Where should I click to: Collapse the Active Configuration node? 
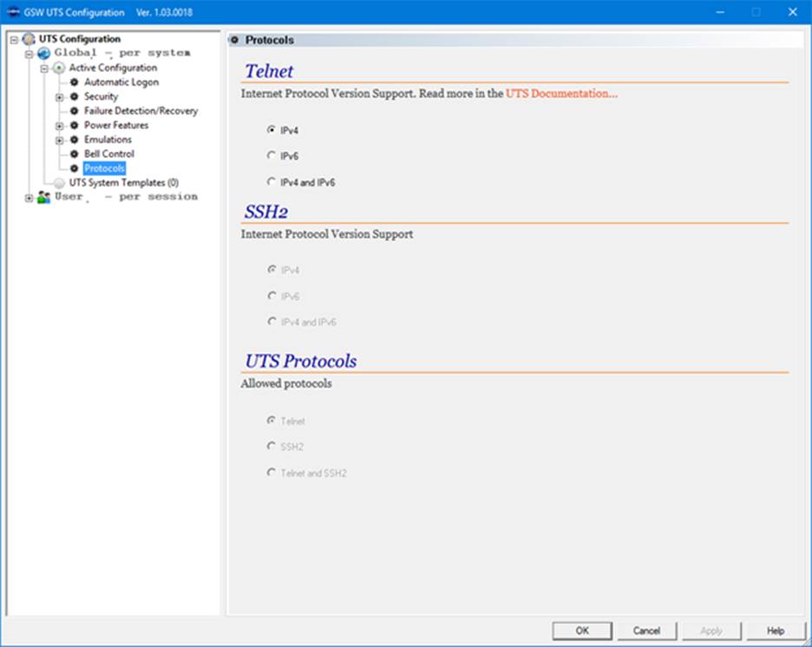click(x=44, y=69)
